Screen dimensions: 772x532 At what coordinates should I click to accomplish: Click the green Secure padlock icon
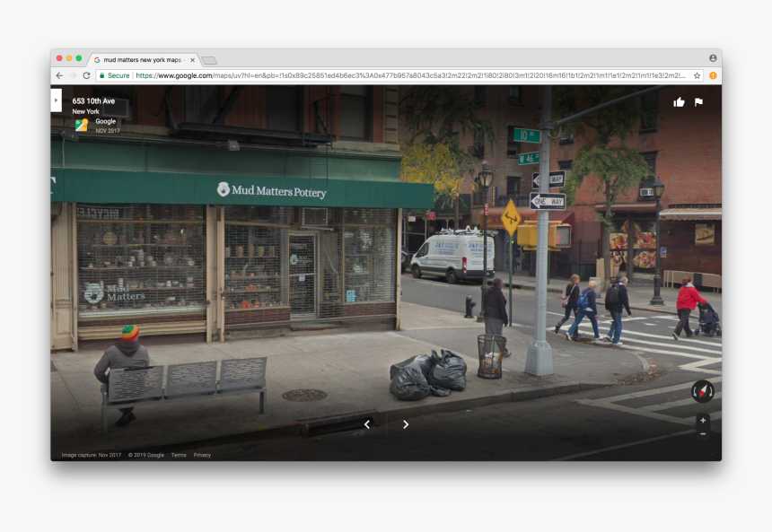[102, 75]
